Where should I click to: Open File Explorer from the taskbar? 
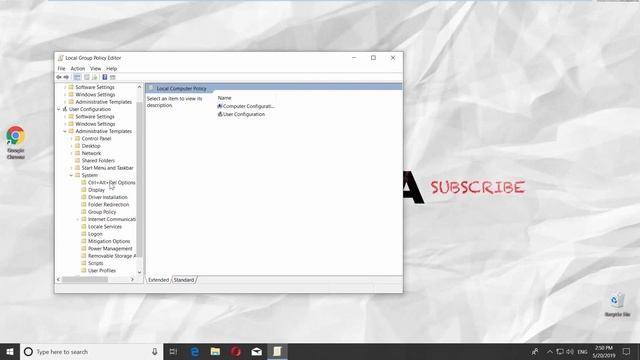(x=215, y=351)
